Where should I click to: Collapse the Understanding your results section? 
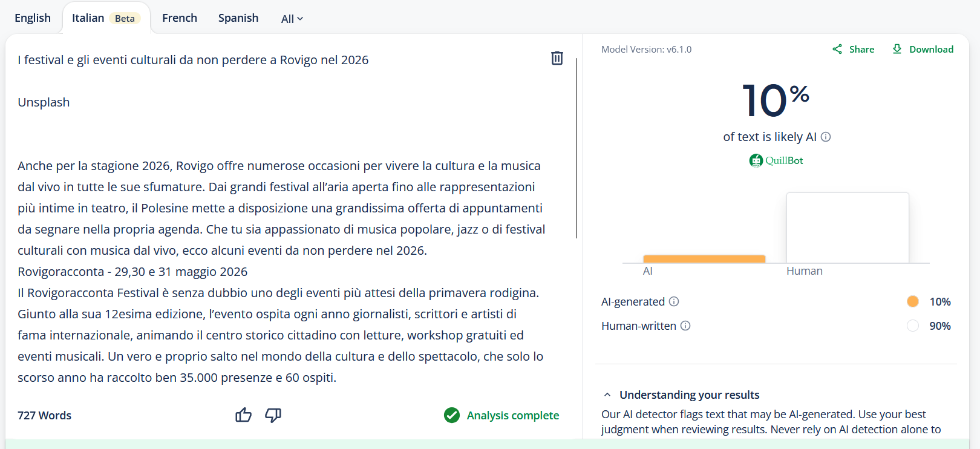point(607,395)
